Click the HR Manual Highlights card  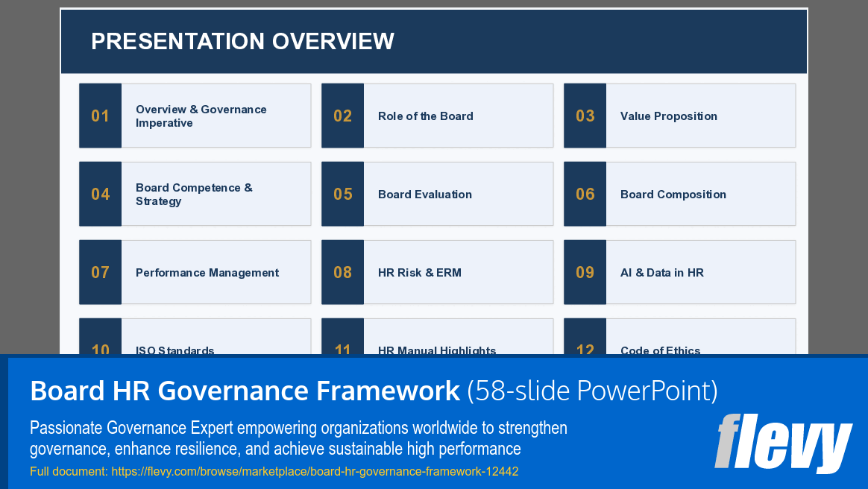437,336
